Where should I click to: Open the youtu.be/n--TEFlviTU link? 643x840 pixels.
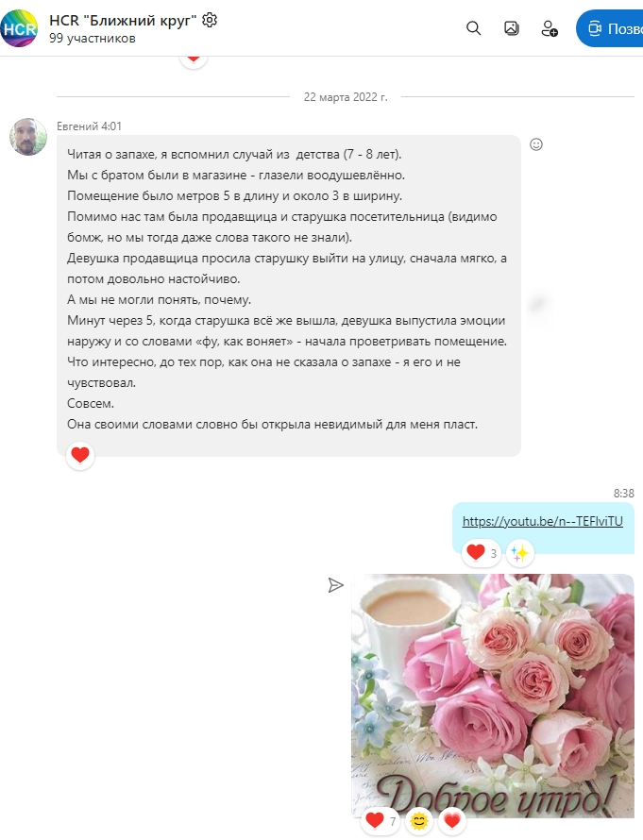pos(542,521)
